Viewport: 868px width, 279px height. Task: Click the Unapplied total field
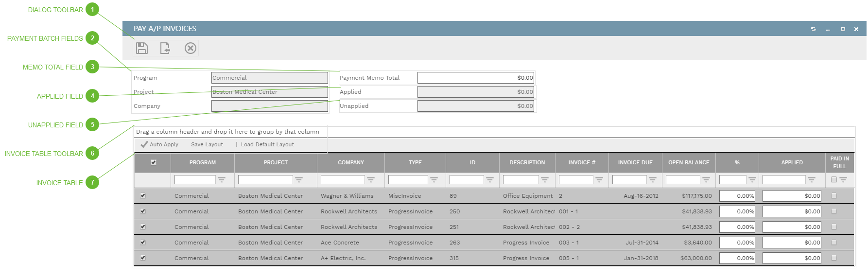(x=476, y=106)
